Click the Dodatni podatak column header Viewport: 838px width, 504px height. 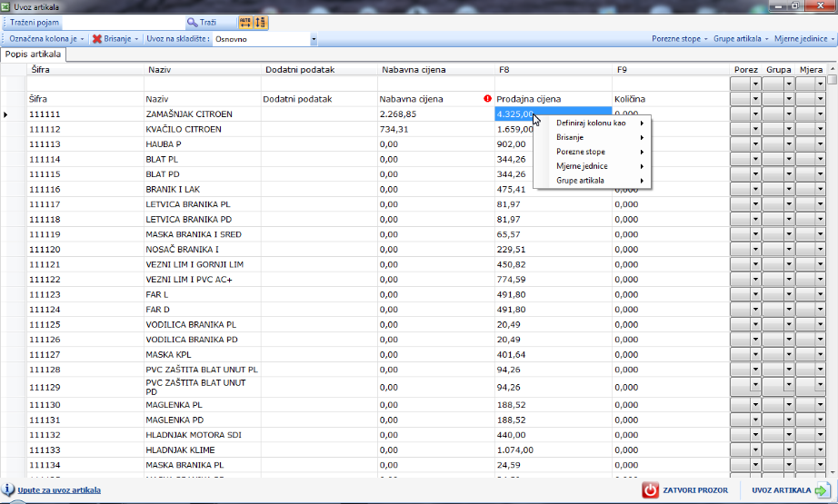coord(319,69)
